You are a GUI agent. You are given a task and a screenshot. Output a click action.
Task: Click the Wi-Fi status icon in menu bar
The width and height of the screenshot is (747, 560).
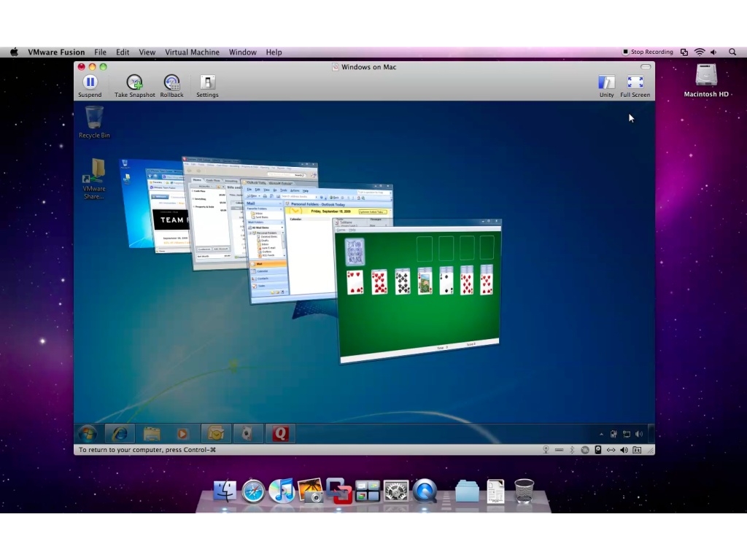(700, 52)
